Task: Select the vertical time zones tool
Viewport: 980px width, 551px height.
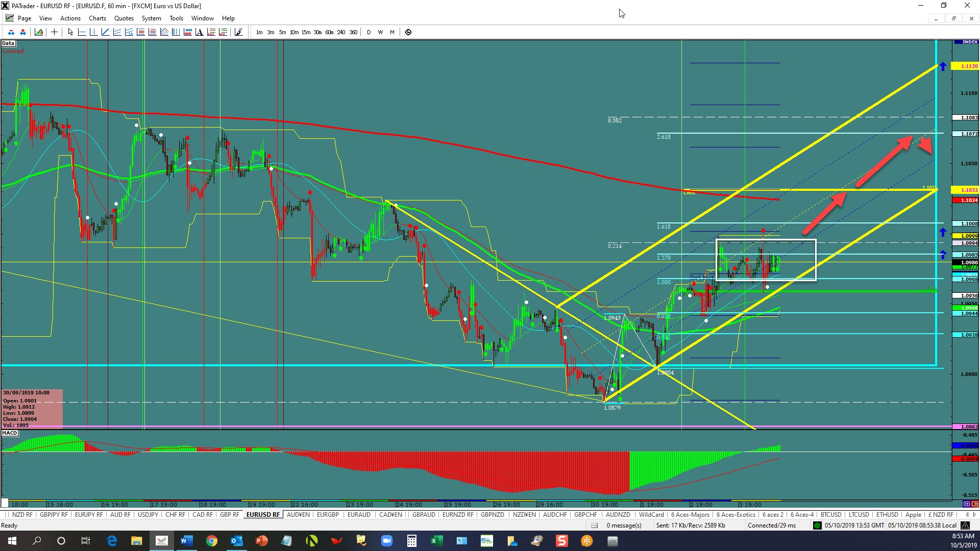Action: pyautogui.click(x=176, y=32)
